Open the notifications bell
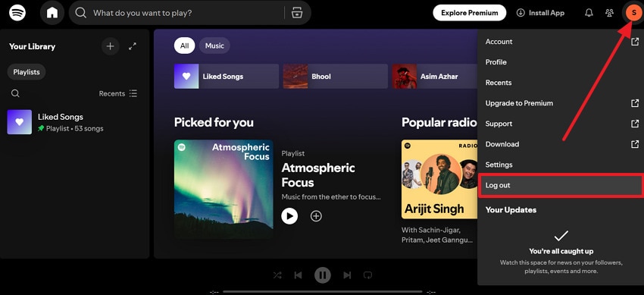Viewport: 644px width, 295px height. click(589, 13)
